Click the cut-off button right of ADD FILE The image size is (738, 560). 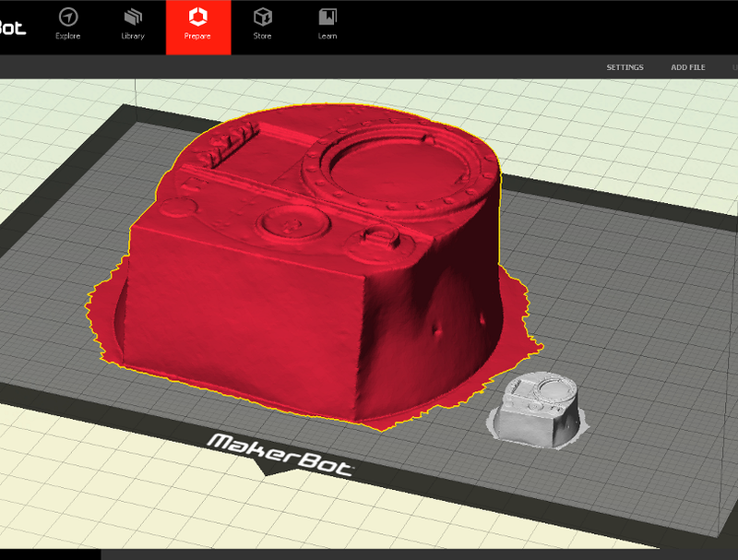[x=733, y=67]
